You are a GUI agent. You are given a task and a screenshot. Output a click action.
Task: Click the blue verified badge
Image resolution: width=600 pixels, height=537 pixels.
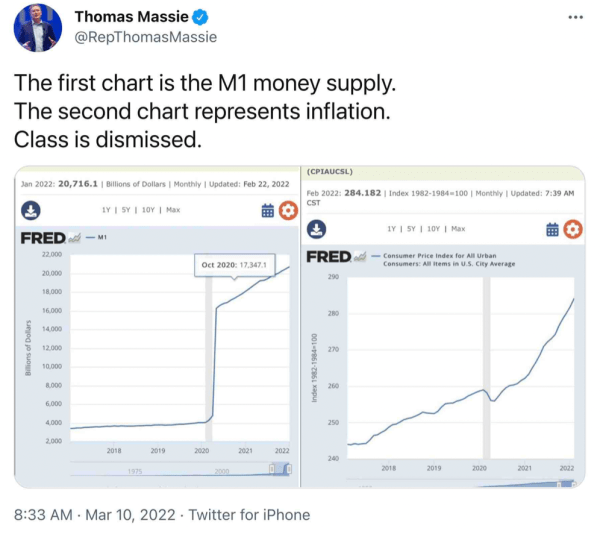pyautogui.click(x=200, y=17)
